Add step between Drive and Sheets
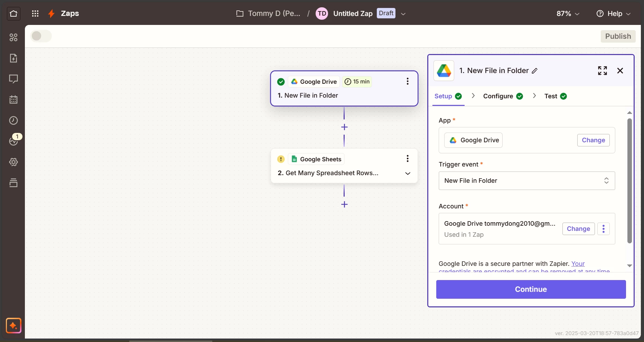Image resolution: width=644 pixels, height=342 pixels. 344,127
